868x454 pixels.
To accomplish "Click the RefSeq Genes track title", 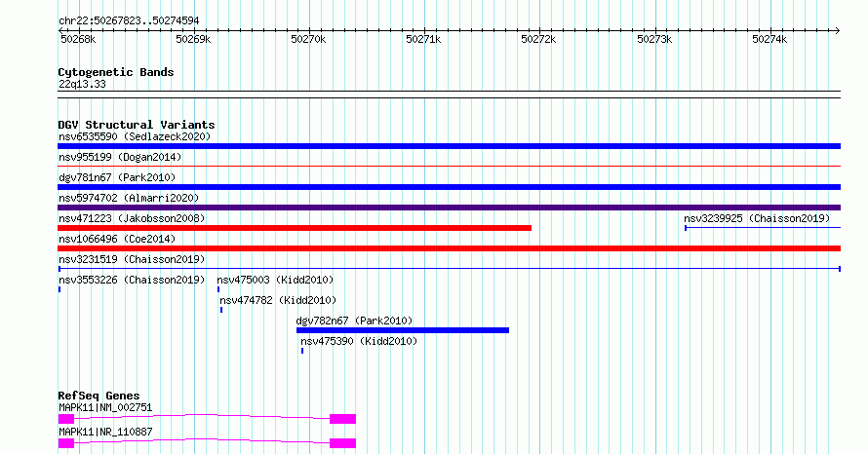I will [99, 396].
